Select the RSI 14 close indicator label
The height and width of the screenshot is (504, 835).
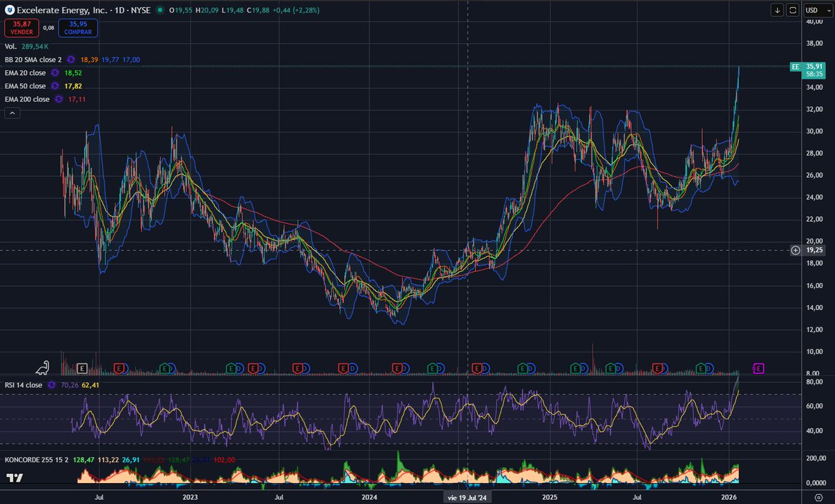23,384
